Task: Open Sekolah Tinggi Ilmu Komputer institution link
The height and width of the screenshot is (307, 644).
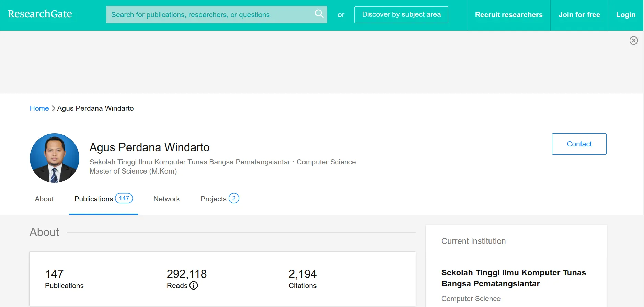Action: point(513,278)
